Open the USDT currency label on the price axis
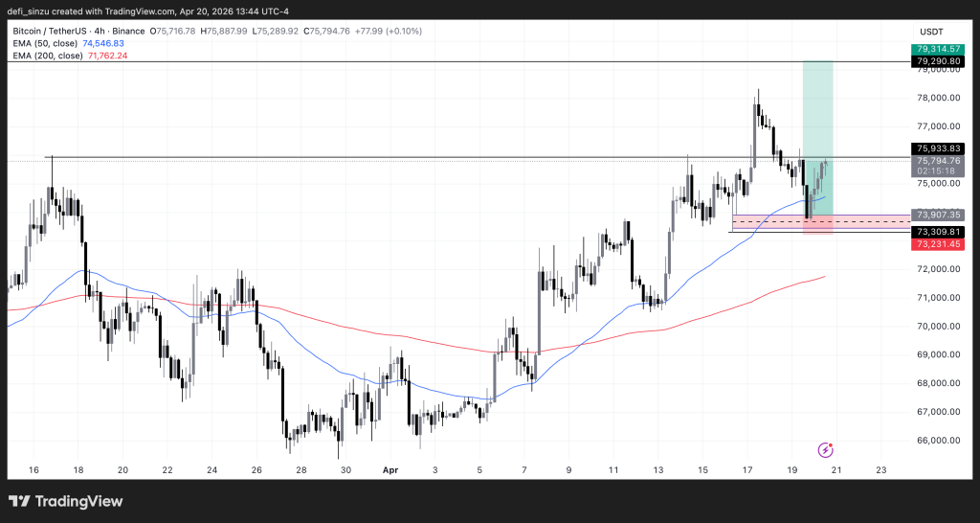The image size is (980, 523). coord(929,31)
